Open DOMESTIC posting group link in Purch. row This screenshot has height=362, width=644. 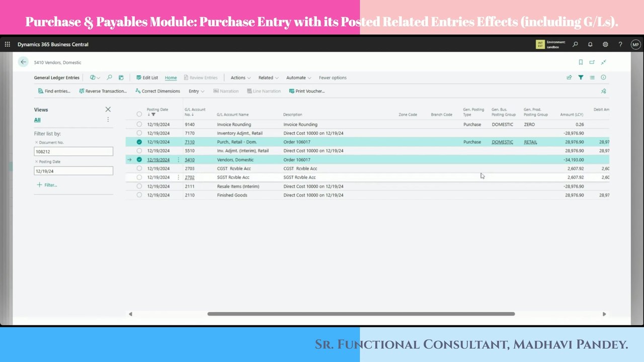pyautogui.click(x=503, y=142)
